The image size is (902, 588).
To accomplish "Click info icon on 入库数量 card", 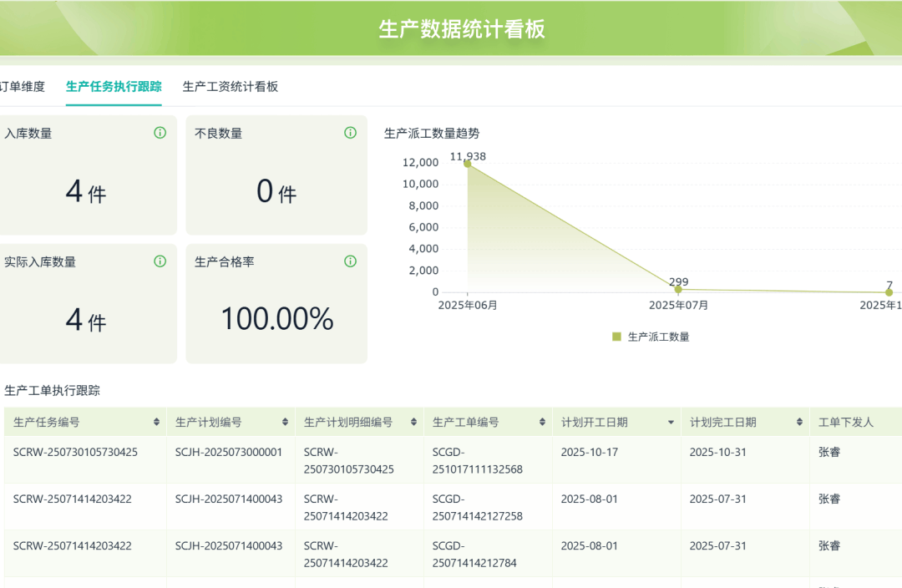I will tap(160, 133).
